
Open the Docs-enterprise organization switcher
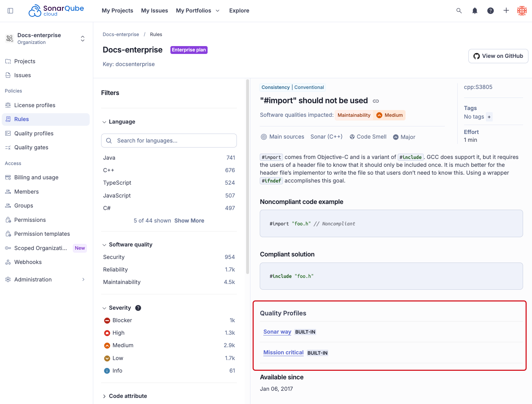coord(46,39)
